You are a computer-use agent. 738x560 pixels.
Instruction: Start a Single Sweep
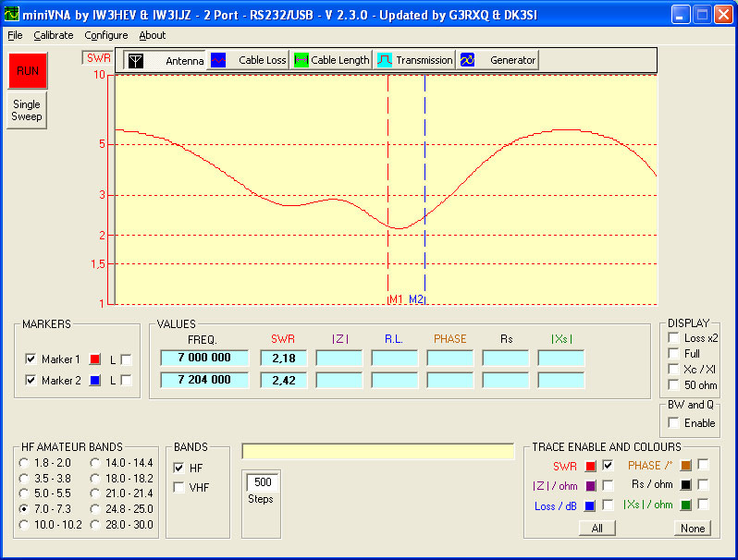(x=26, y=111)
